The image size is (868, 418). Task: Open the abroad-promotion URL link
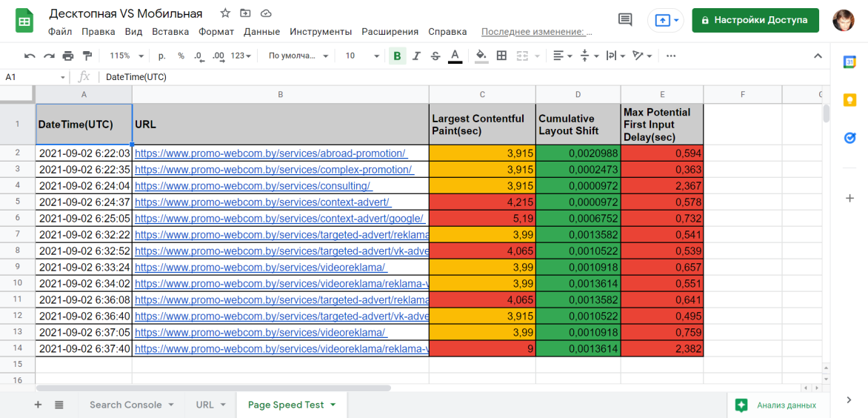click(x=270, y=153)
